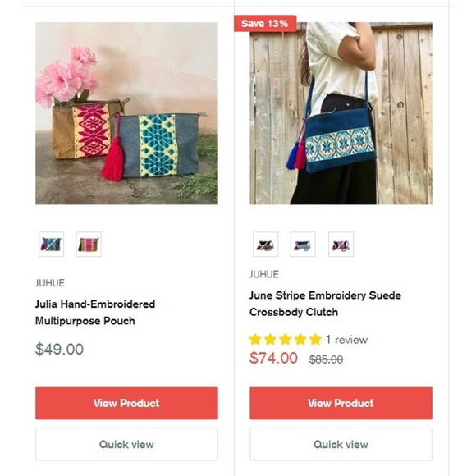Select the tan and pink Julia pouch swatch

(x=89, y=245)
